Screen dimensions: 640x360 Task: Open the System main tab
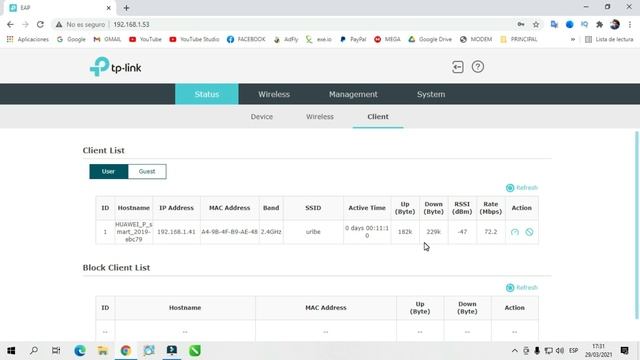coord(431,94)
